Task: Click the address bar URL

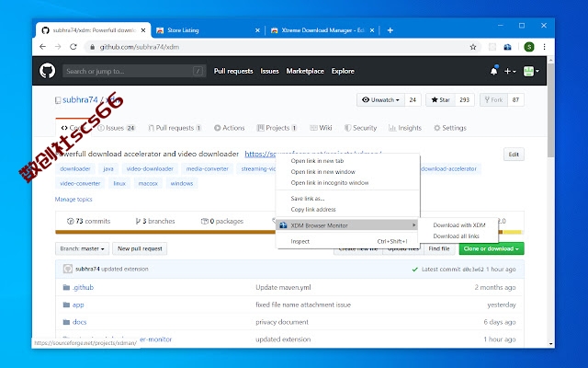Action: (139, 47)
